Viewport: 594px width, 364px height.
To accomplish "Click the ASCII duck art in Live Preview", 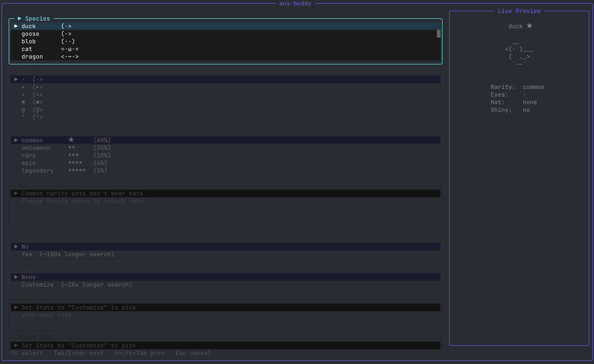I will [519, 53].
